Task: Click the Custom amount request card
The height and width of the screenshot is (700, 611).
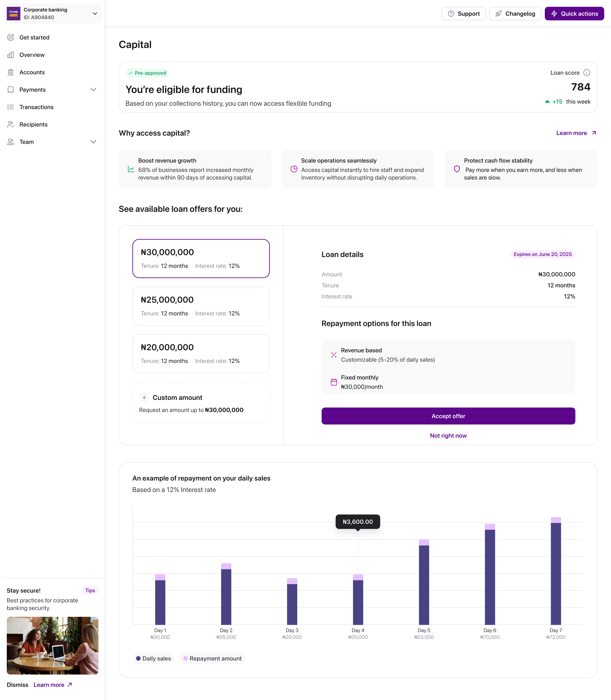Action: coord(201,402)
